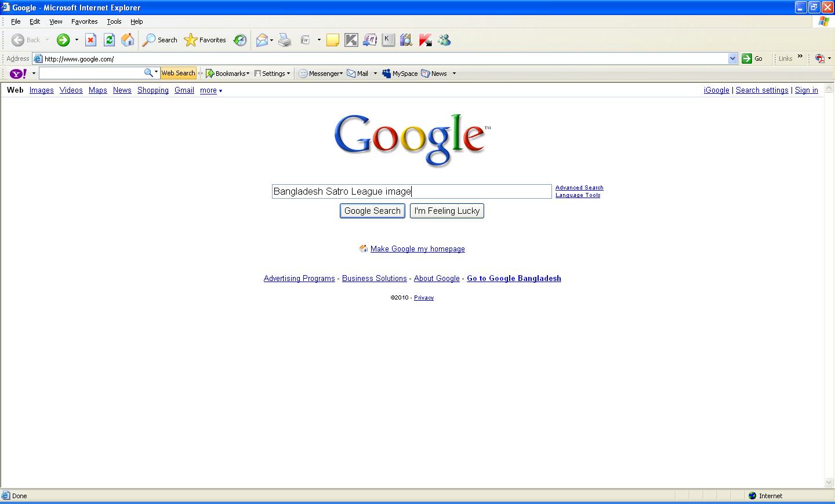Click the Yahoo! logo button
The width and height of the screenshot is (835, 504).
tap(19, 74)
